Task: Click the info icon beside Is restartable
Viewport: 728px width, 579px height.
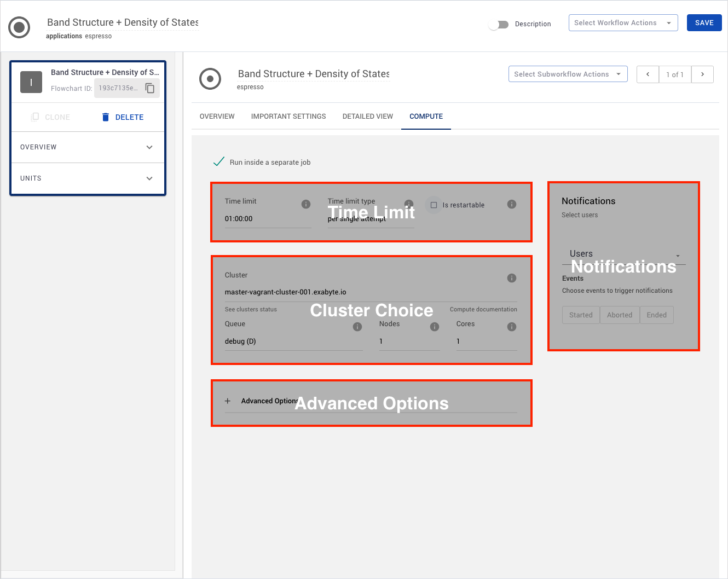Action: (512, 204)
